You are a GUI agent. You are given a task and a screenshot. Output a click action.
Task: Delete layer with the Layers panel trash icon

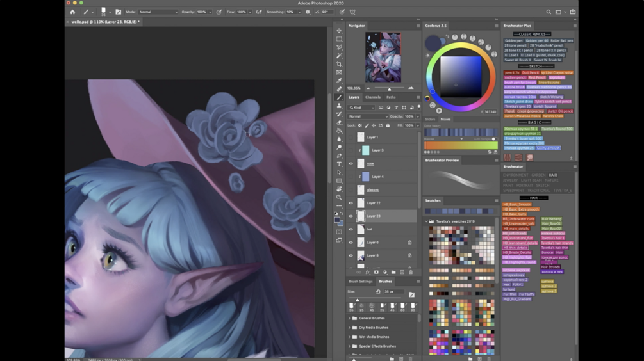410,272
